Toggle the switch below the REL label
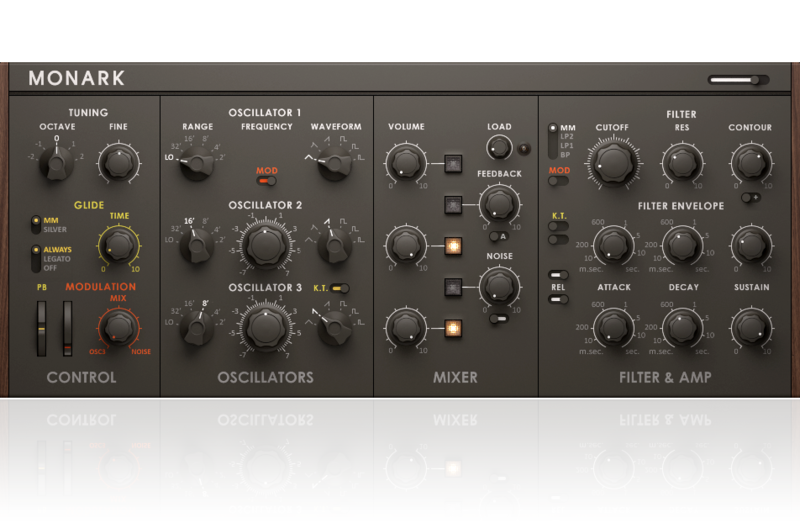The height and width of the screenshot is (523, 800). 558,299
